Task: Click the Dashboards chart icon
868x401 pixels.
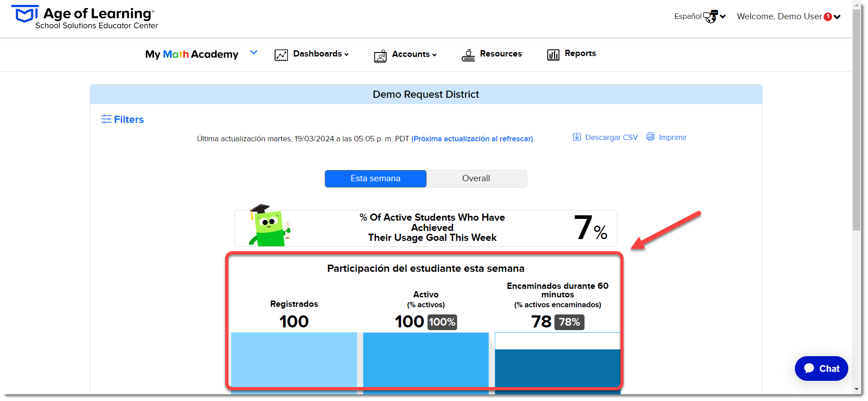Action: click(281, 55)
